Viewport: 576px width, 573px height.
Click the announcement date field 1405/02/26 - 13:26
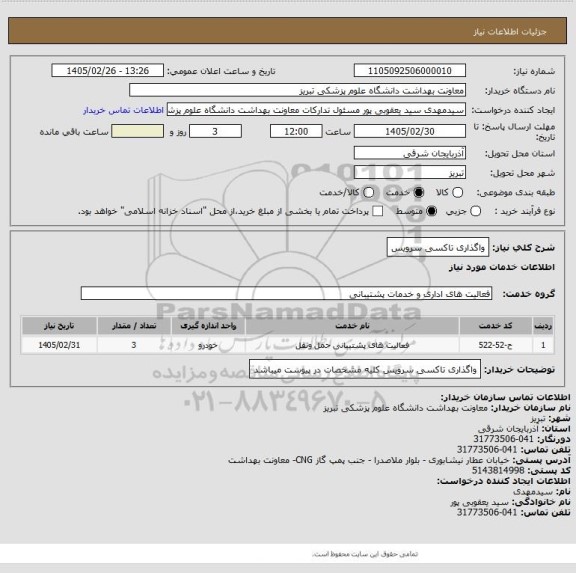[x=108, y=71]
